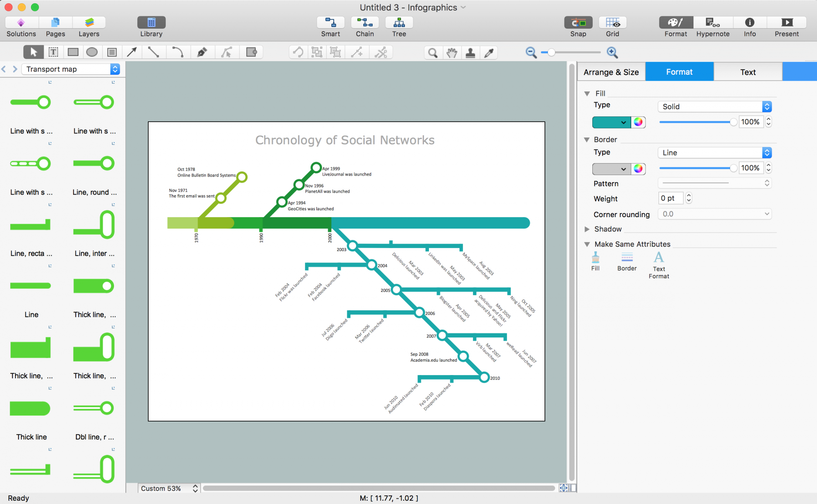
Task: Open the Pages panel
Action: (x=56, y=27)
